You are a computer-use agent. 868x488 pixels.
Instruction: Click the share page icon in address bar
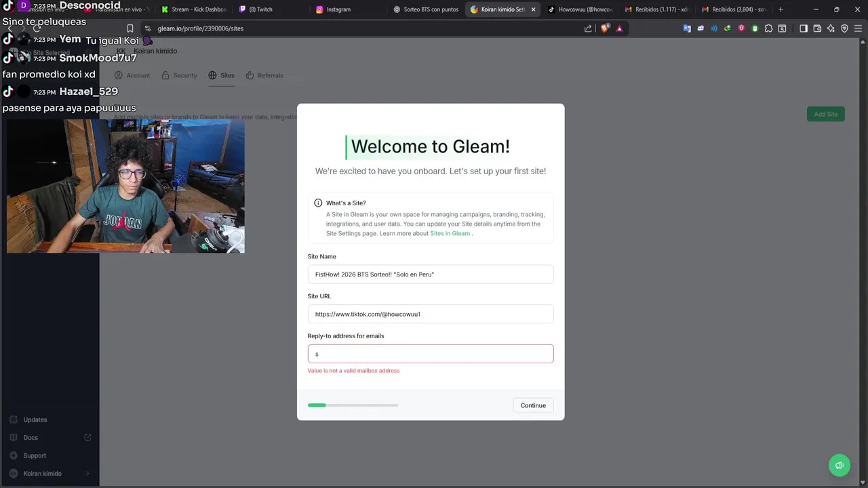click(x=588, y=28)
